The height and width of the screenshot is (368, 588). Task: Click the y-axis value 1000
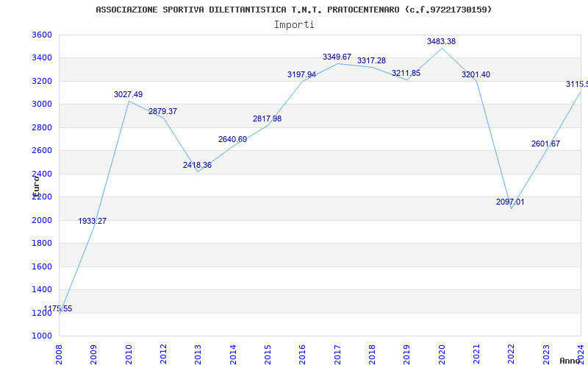(42, 336)
